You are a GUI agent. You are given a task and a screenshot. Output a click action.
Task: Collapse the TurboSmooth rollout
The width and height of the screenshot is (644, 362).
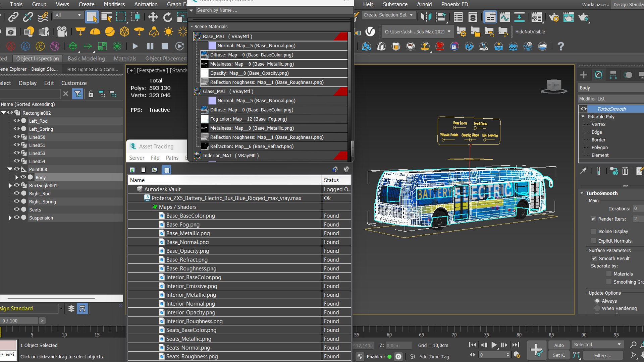(582, 193)
